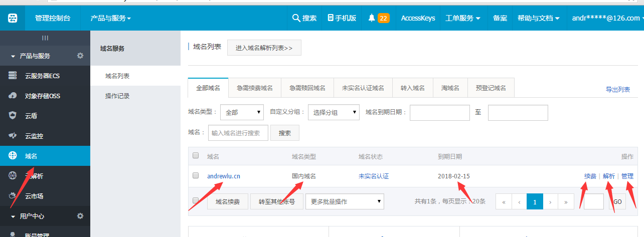Open the 产品与服务 dropdown in top bar
This screenshot has height=237, width=644.
click(x=110, y=18)
